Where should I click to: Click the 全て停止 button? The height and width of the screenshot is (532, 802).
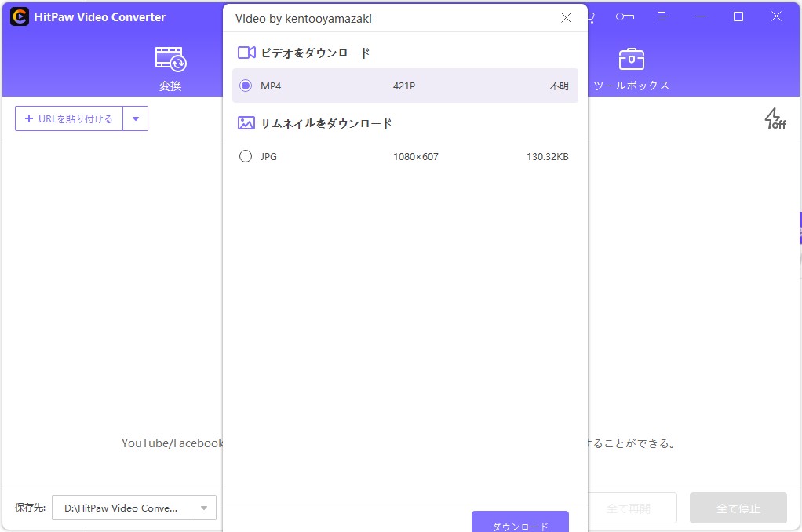738,508
